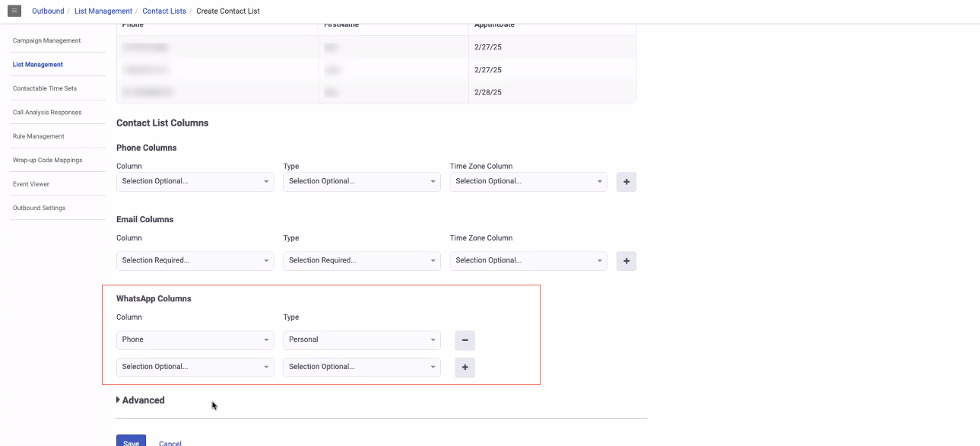The image size is (980, 446).
Task: Add another Email Columns row
Action: (x=626, y=261)
